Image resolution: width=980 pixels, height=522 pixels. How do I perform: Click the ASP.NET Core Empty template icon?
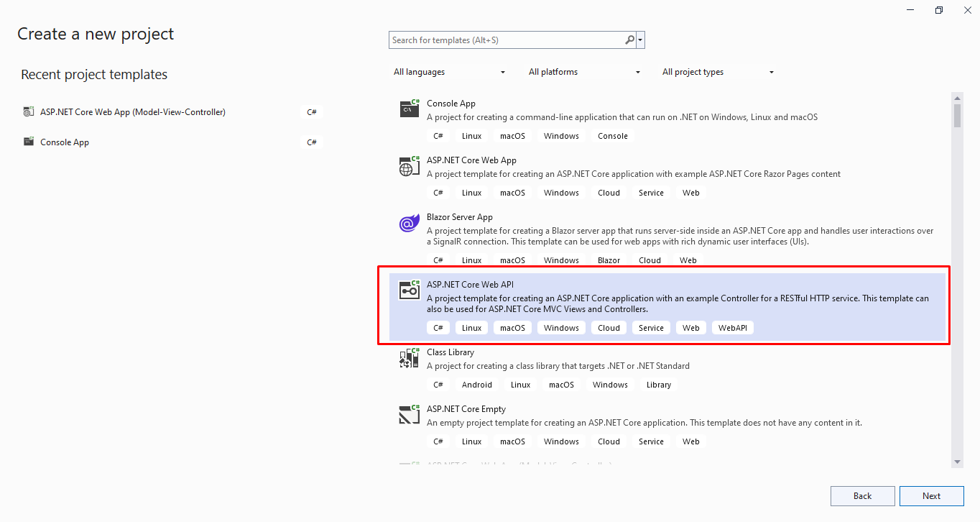[410, 415]
